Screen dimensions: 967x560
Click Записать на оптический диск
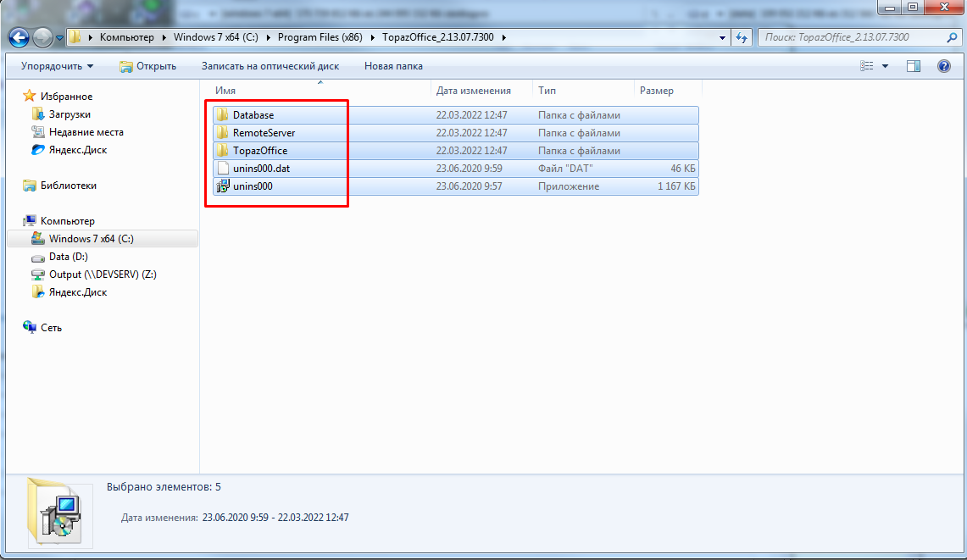tap(270, 66)
